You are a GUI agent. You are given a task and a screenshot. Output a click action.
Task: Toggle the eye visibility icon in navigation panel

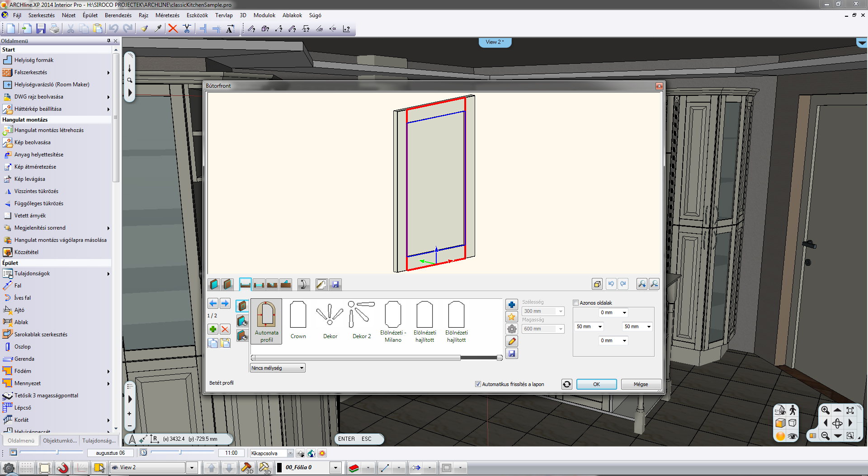(x=792, y=436)
